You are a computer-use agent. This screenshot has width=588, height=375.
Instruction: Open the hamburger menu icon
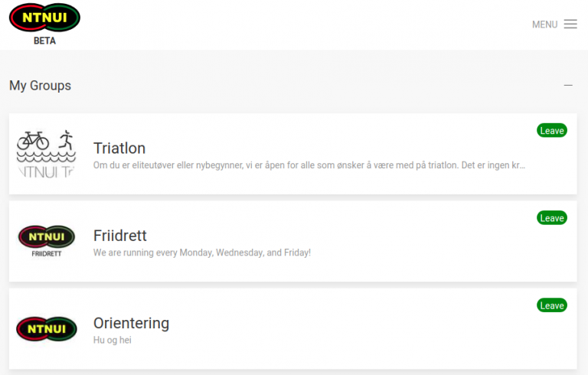tap(570, 24)
